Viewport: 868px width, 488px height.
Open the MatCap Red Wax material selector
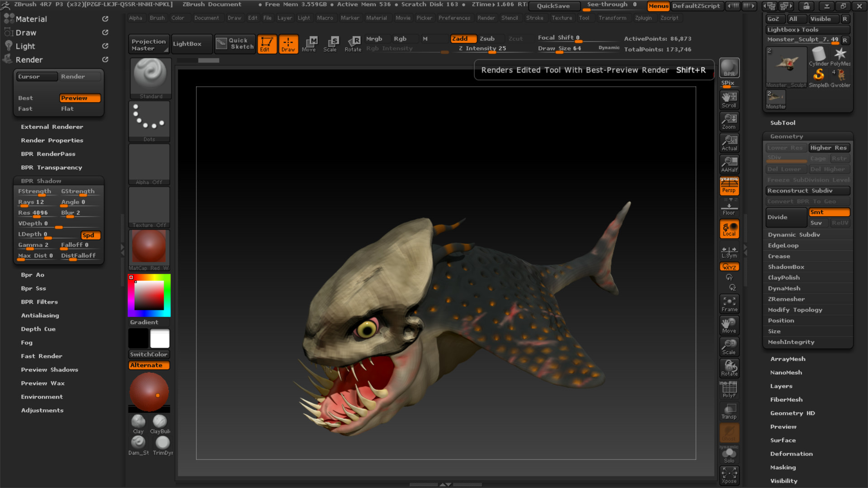click(x=149, y=250)
